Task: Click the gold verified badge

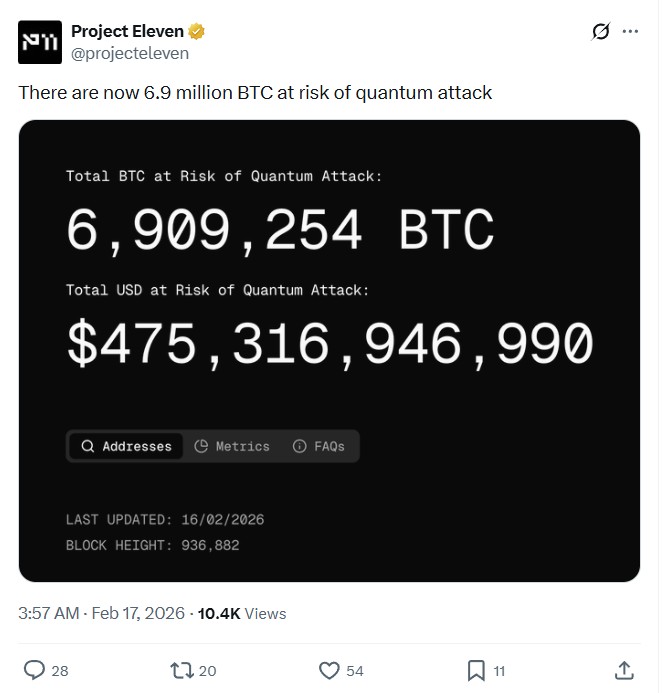Action: 198,31
